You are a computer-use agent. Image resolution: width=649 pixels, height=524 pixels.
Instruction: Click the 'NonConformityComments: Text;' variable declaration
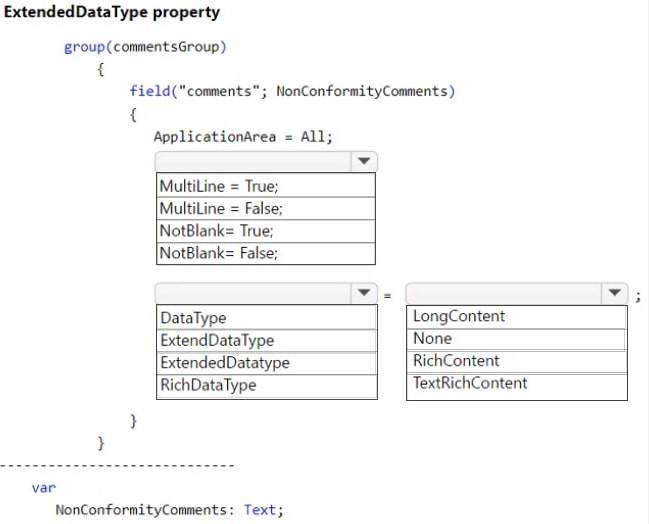170,509
